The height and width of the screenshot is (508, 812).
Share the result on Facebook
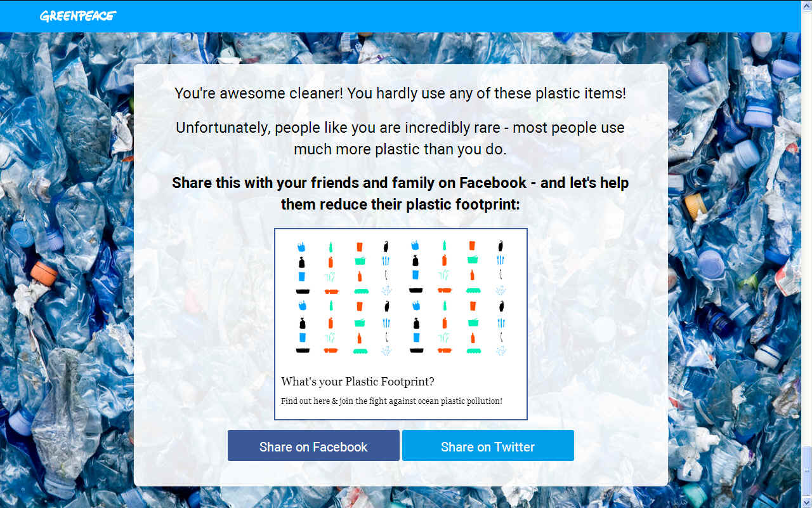[313, 446]
